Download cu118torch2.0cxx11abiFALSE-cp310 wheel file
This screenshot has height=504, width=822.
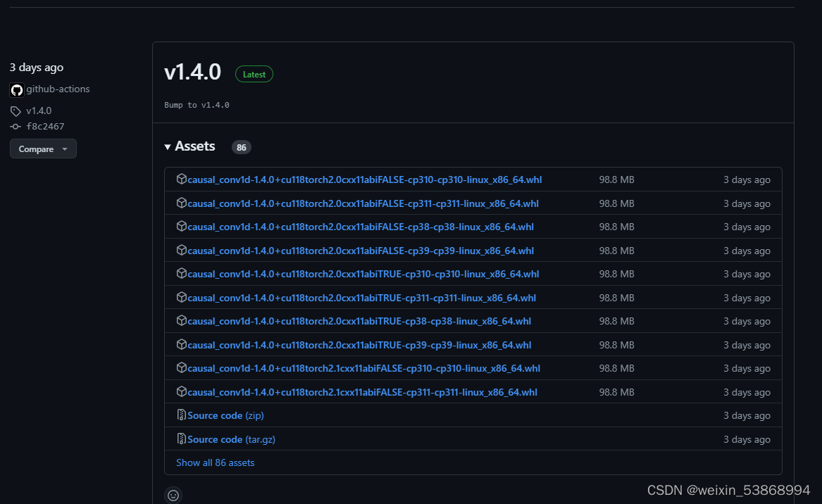click(x=364, y=179)
